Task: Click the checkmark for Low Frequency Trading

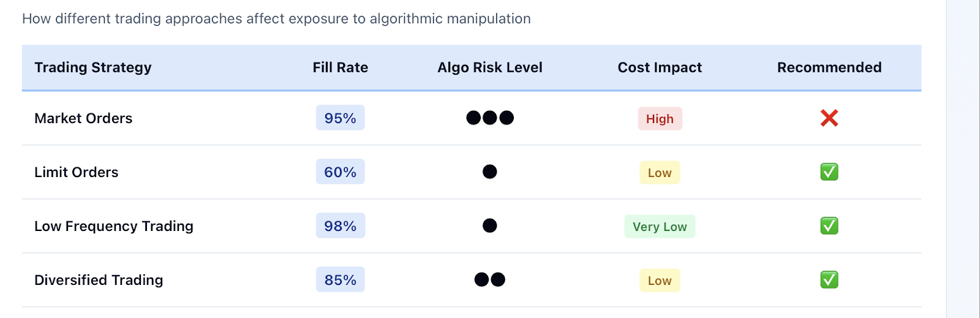Action: click(x=829, y=226)
